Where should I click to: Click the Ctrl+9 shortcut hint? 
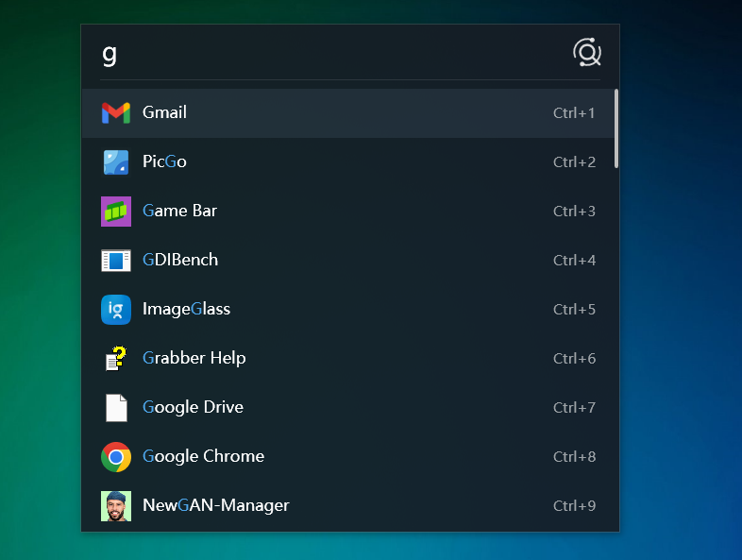click(574, 506)
